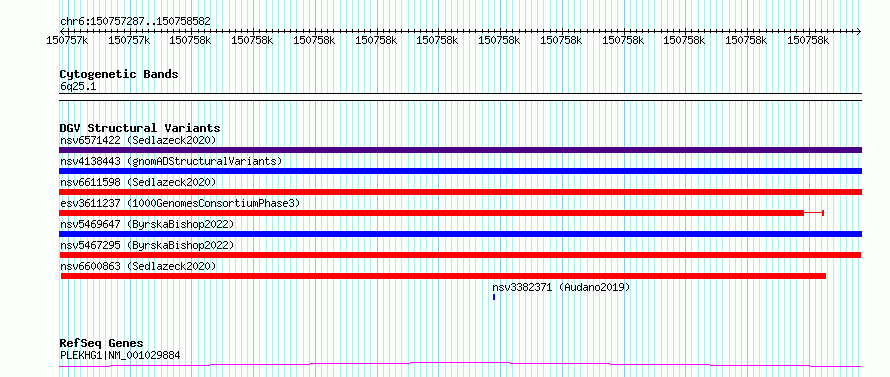Open variant nsv6600863 (Sedlazeck2020) label
This screenshot has width=890, height=377.
138,266
